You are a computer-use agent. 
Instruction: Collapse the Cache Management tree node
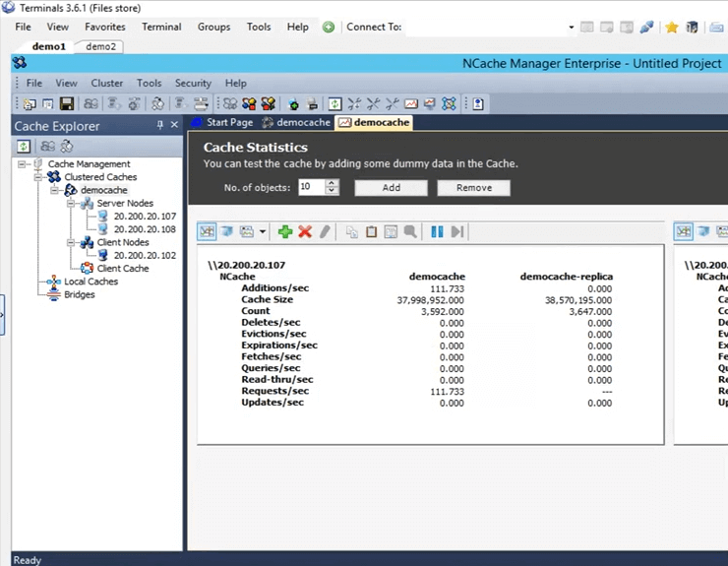tap(22, 164)
